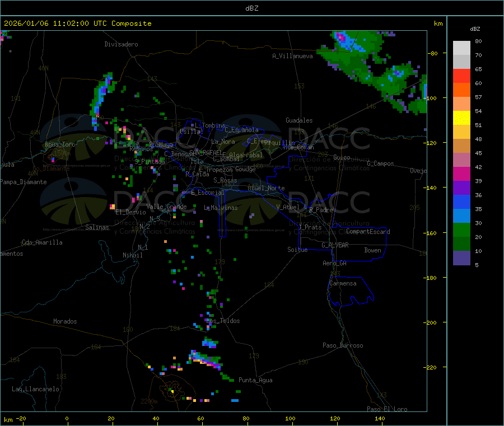Click the Lag.Llancanelo map label

pyautogui.click(x=36, y=389)
